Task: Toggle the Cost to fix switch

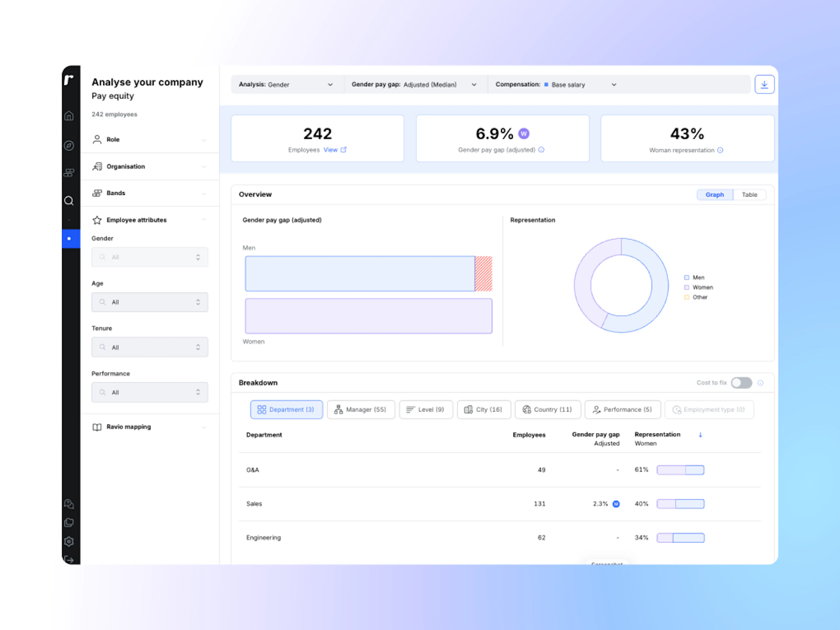Action: point(742,383)
